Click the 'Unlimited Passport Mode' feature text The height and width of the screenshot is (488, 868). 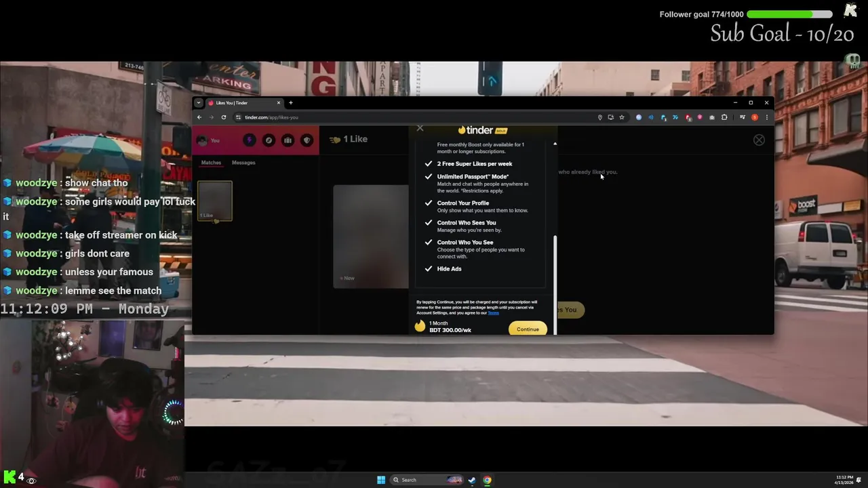[x=473, y=177]
